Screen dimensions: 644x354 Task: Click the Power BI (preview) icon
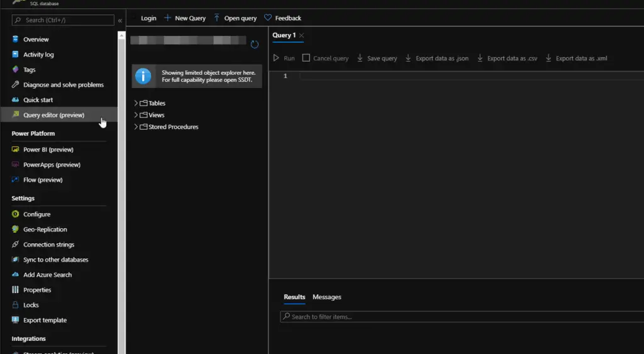[16, 150]
